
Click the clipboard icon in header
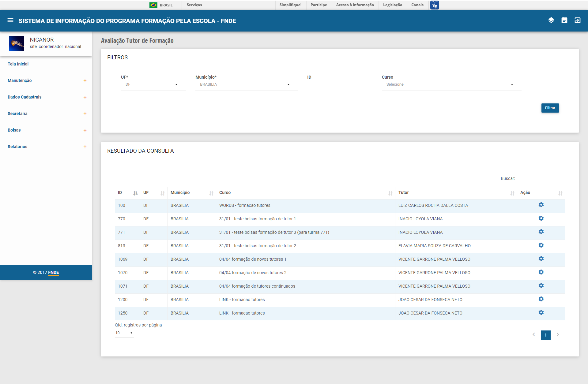click(564, 20)
